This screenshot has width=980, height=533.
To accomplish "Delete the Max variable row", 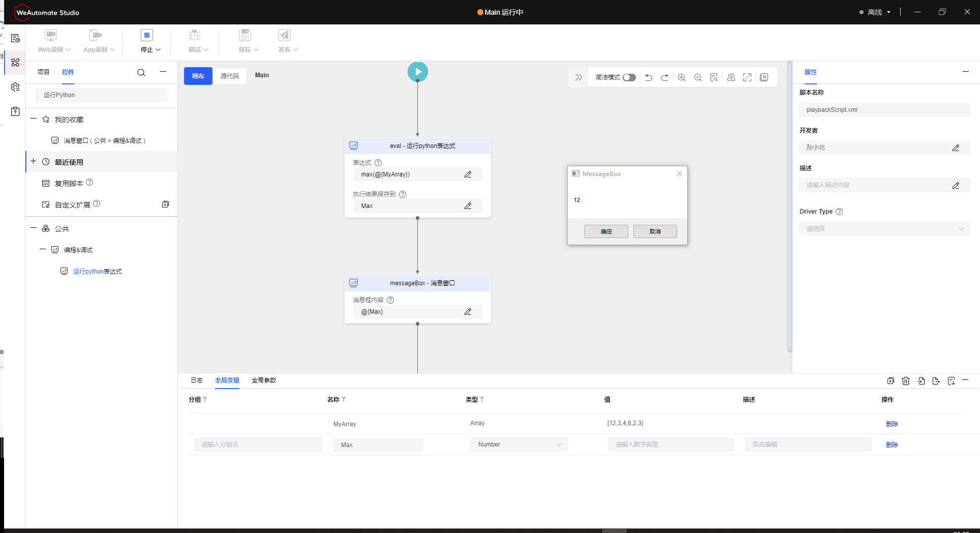I will pyautogui.click(x=892, y=445).
